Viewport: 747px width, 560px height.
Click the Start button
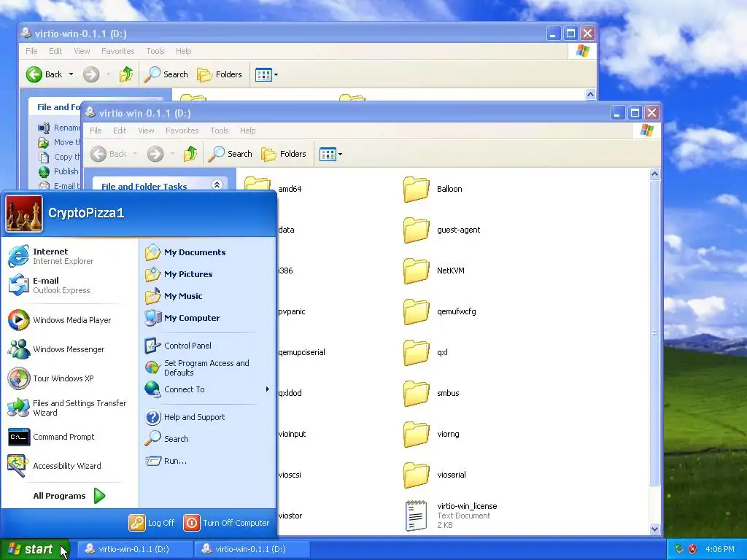tap(35, 549)
